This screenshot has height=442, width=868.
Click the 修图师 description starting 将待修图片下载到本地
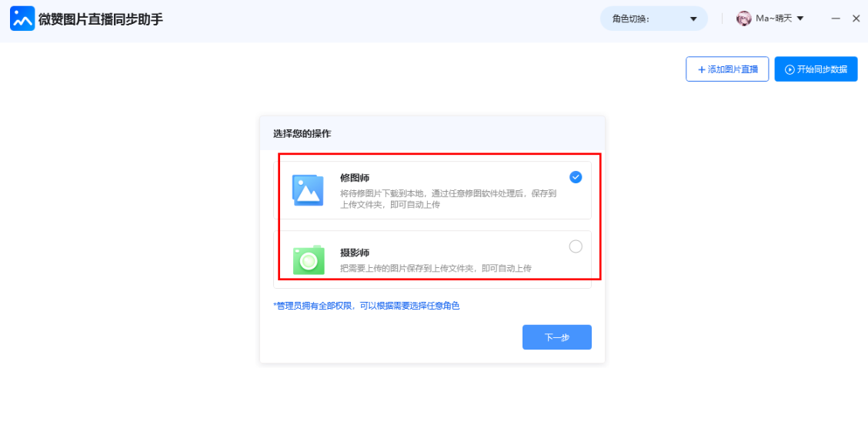449,199
